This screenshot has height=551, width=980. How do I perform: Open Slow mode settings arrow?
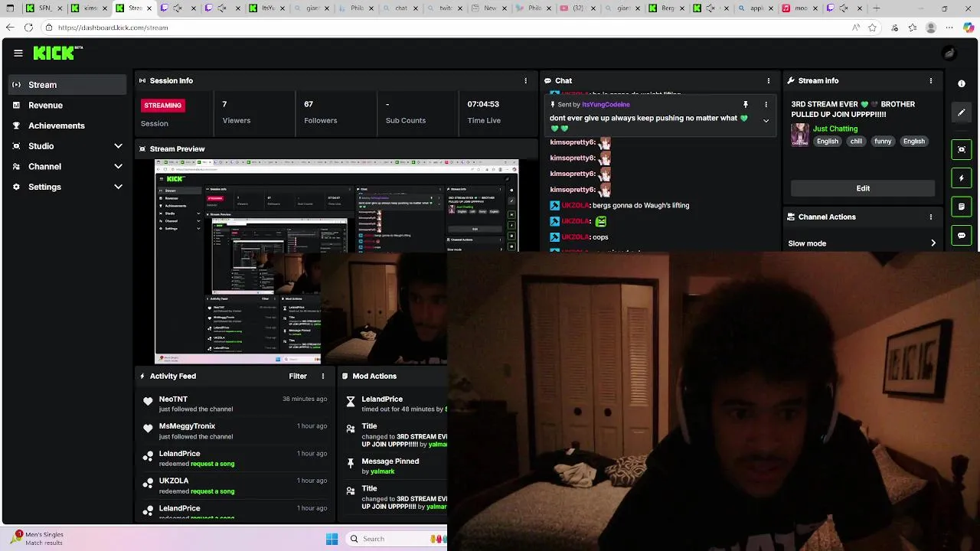click(x=933, y=243)
